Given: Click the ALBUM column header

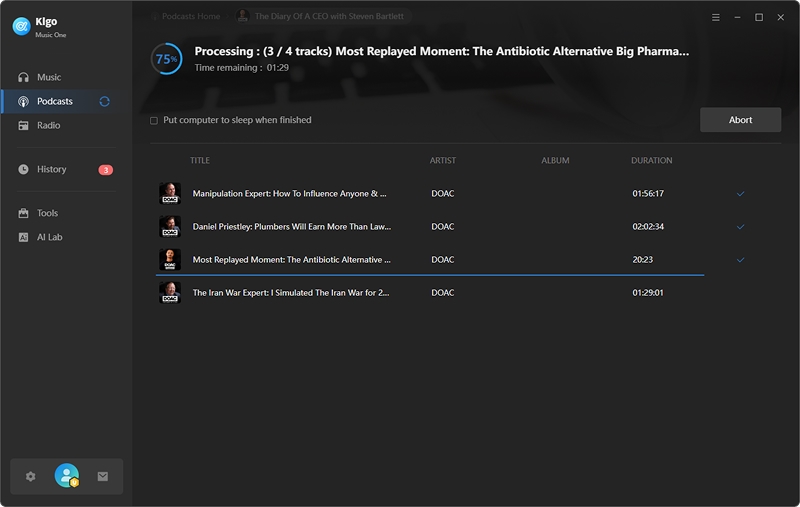Looking at the screenshot, I should (x=555, y=161).
